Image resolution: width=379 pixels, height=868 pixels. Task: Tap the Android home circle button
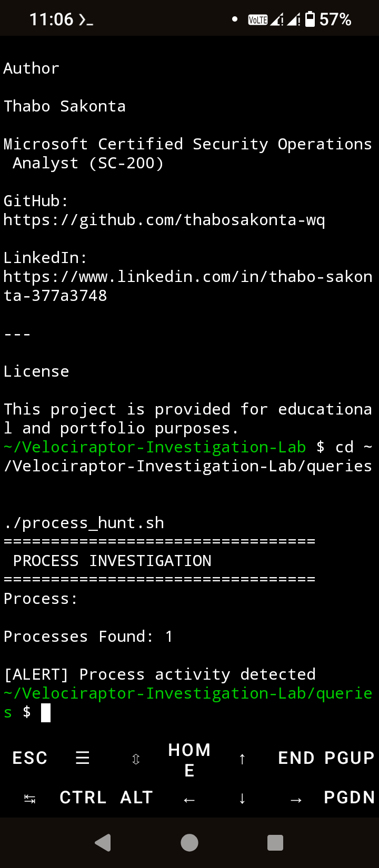click(x=189, y=843)
